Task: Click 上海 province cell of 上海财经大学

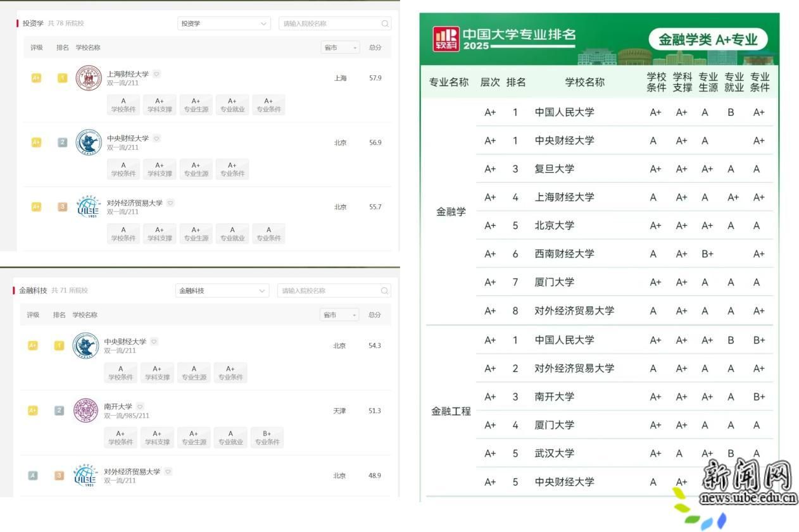Action: pyautogui.click(x=341, y=78)
